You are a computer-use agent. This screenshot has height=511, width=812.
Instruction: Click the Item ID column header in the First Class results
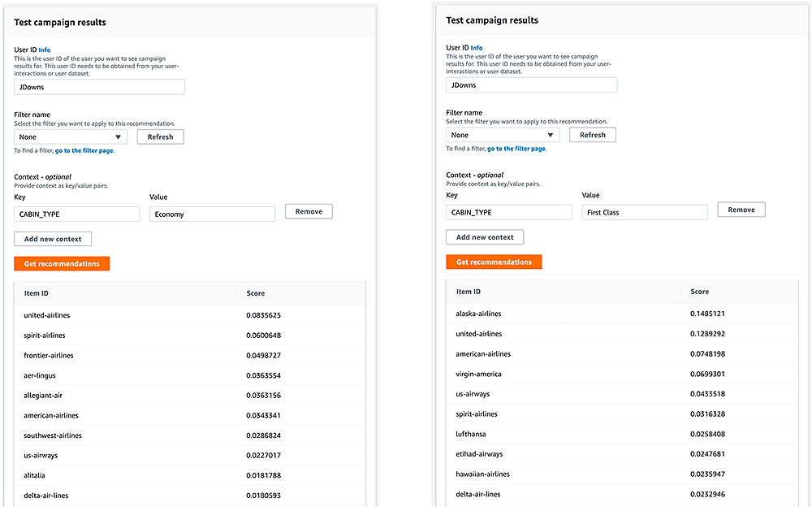coord(469,292)
